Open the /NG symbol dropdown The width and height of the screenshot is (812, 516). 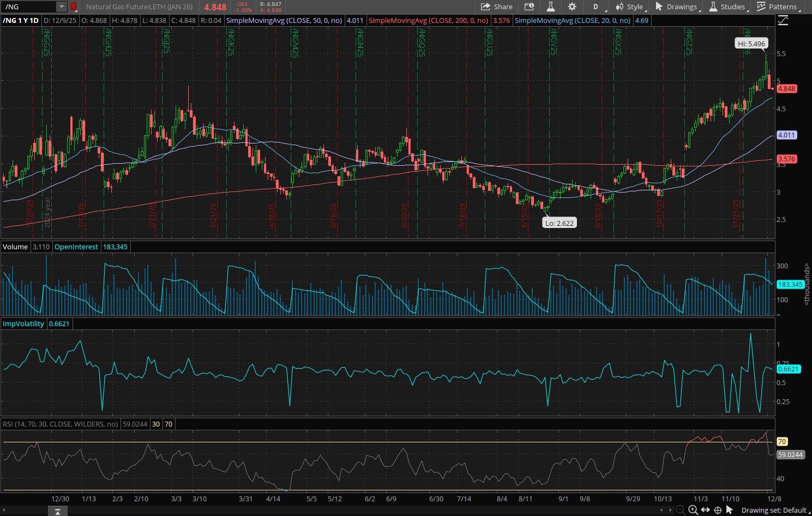61,7
